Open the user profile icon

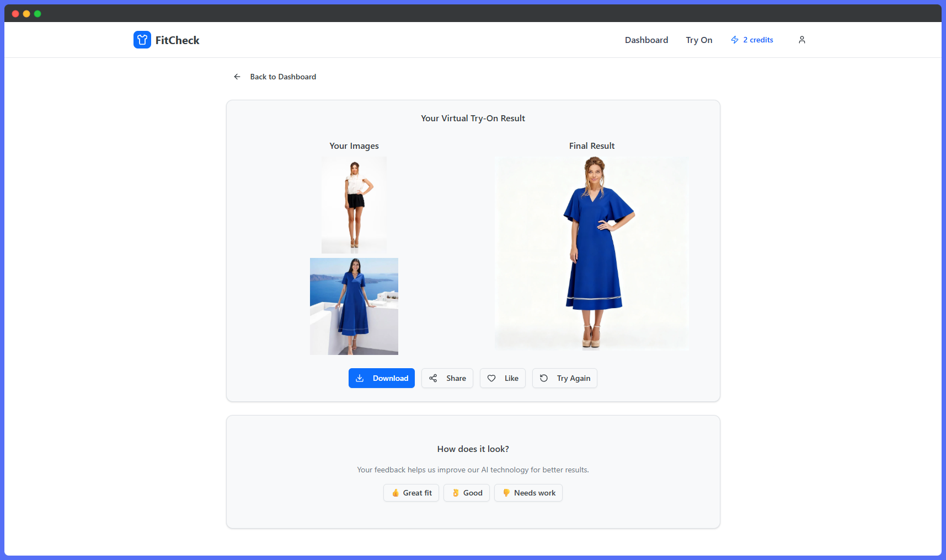coord(801,40)
